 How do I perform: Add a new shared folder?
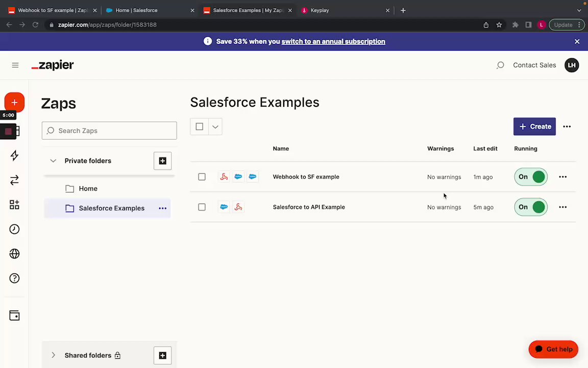tap(162, 355)
